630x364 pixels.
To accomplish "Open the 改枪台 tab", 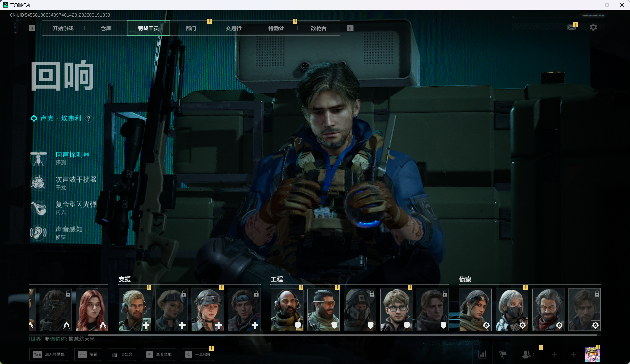I will pyautogui.click(x=319, y=28).
